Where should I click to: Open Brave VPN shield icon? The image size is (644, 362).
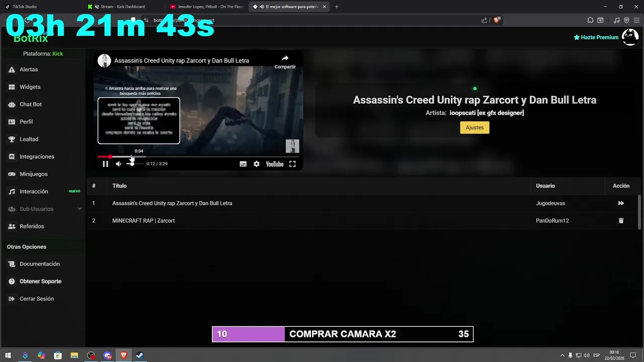pos(626,20)
